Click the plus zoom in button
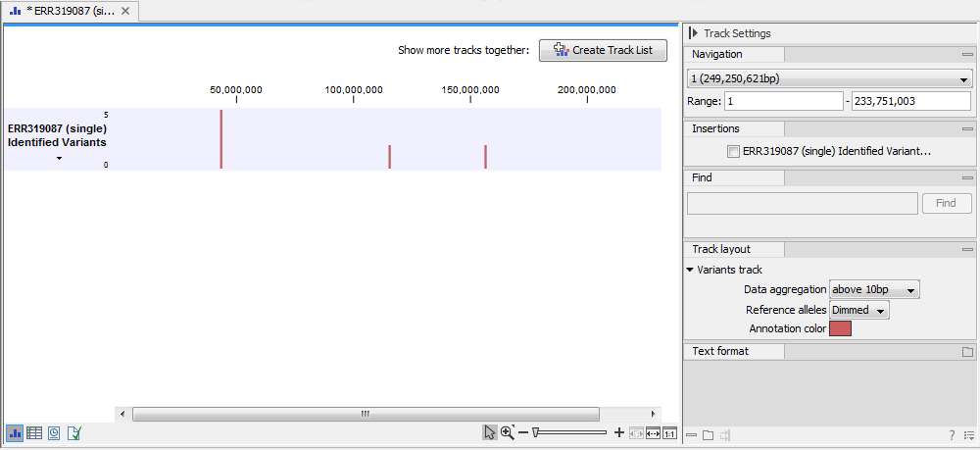The height and width of the screenshot is (450, 980). (619, 432)
